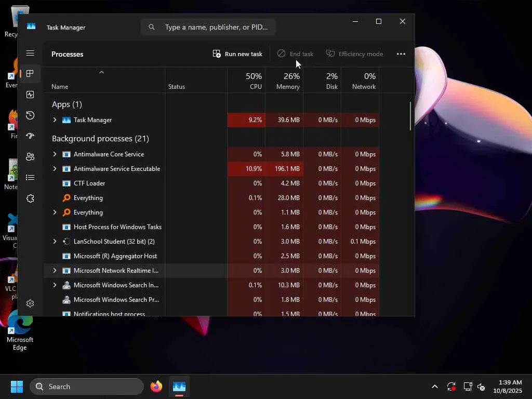This screenshot has height=399, width=532.
Task: Click Run new task button
Action: pyautogui.click(x=237, y=54)
